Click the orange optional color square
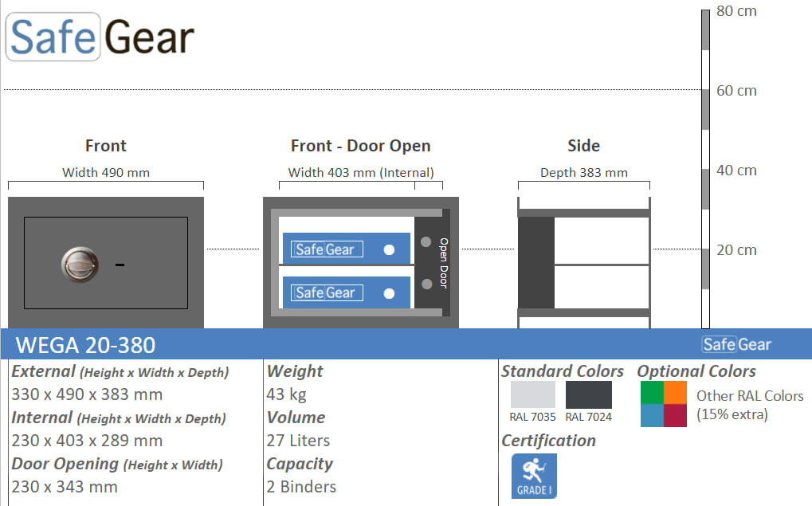Viewport: 812px width, 506px height. click(x=675, y=392)
